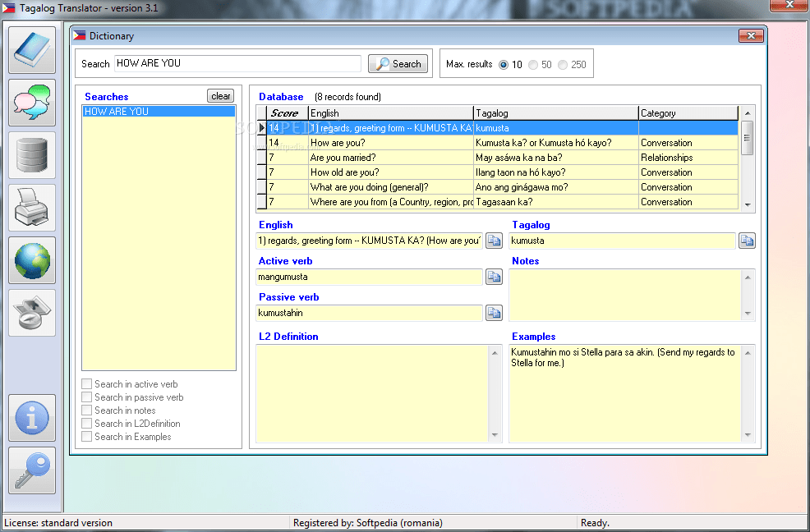The width and height of the screenshot is (810, 532).
Task: Click 'Kumusta ka? or Kumusta hó kayo?' cell
Action: pos(556,143)
